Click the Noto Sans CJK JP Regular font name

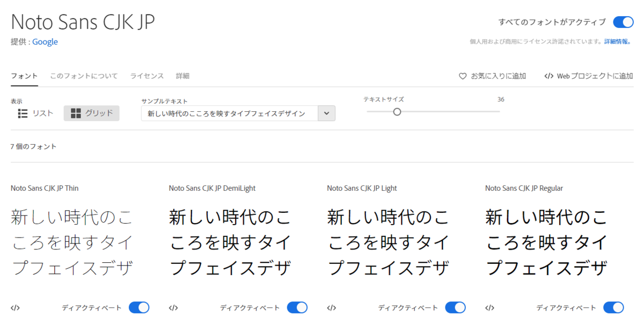pyautogui.click(x=524, y=188)
